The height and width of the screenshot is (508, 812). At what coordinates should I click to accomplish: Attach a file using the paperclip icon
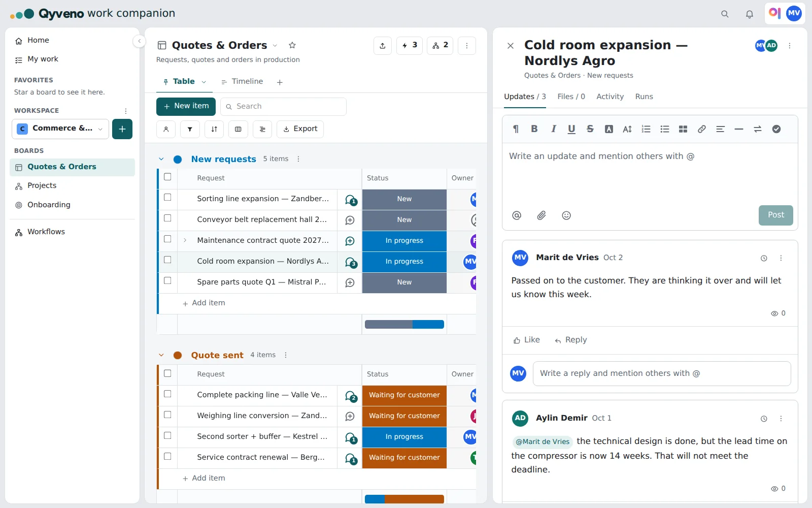(x=542, y=215)
